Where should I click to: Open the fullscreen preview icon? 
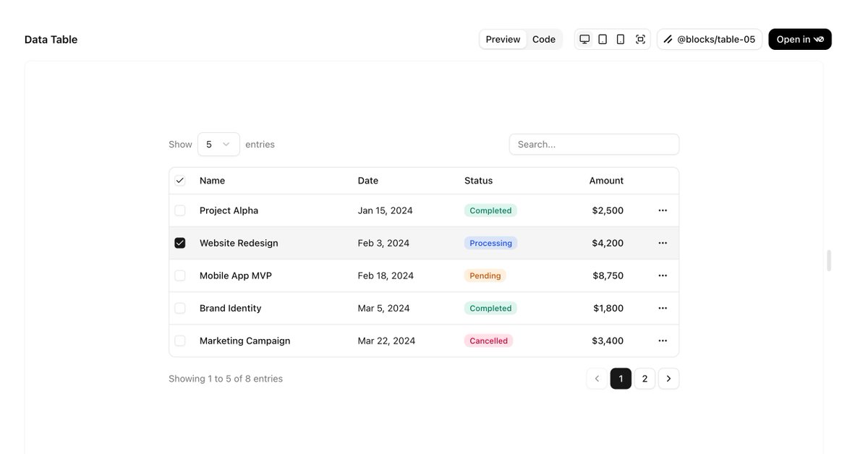[640, 39]
